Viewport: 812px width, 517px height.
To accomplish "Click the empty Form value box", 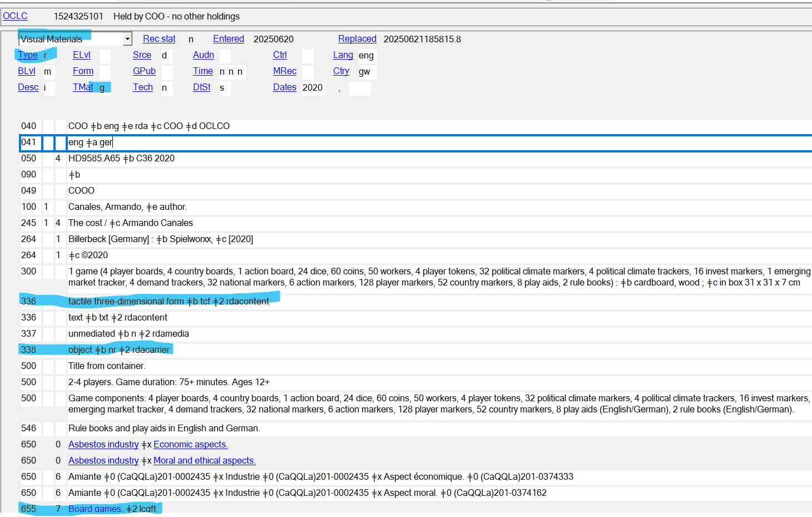I will pyautogui.click(x=105, y=72).
